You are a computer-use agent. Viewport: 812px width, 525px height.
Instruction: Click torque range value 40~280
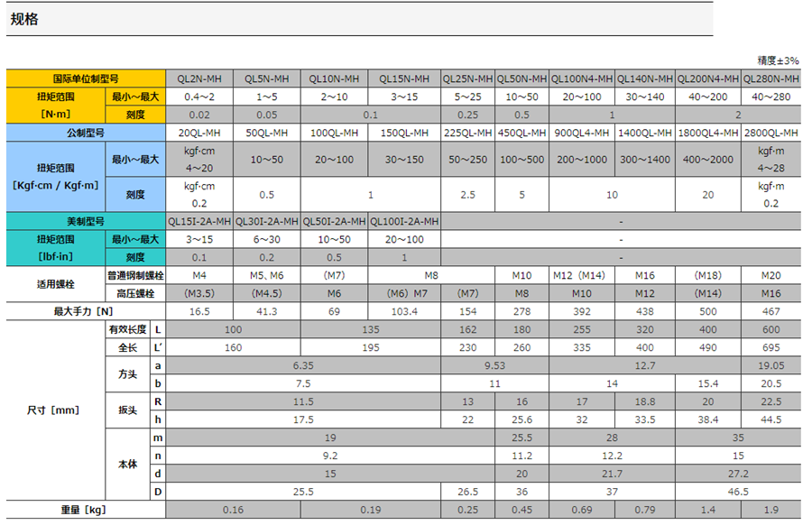click(x=771, y=97)
